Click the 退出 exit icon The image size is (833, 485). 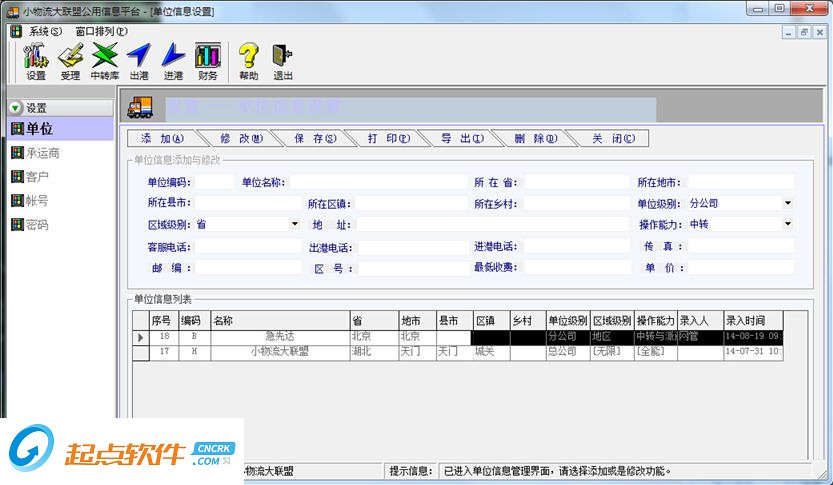point(283,60)
